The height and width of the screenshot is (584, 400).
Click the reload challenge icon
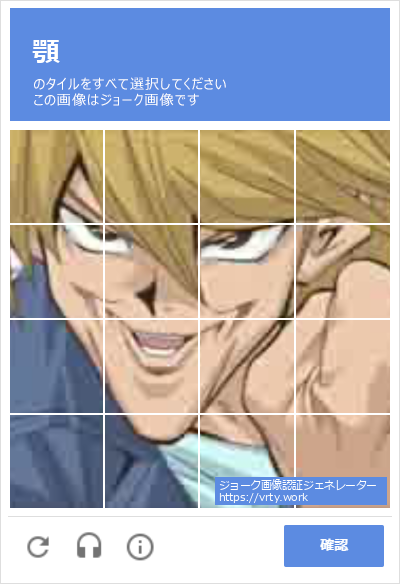coord(38,546)
